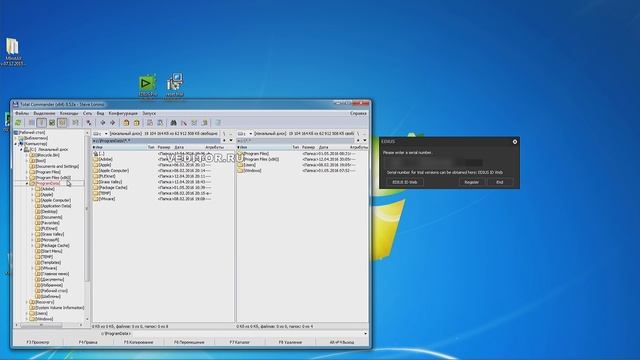Click the End button in EDIUS dialog

click(x=500, y=182)
